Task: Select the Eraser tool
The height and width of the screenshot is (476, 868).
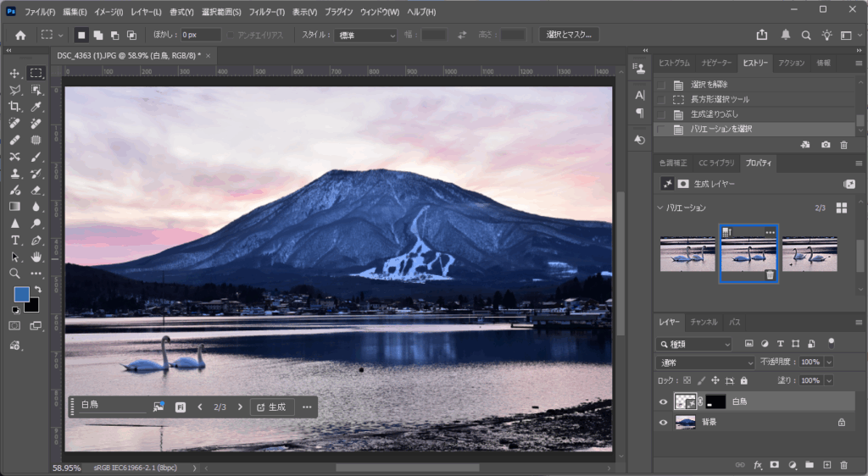Action: pos(36,190)
